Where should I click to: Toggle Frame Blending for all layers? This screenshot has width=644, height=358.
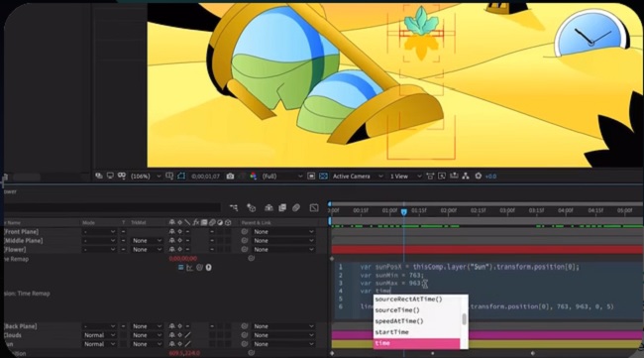282,208
